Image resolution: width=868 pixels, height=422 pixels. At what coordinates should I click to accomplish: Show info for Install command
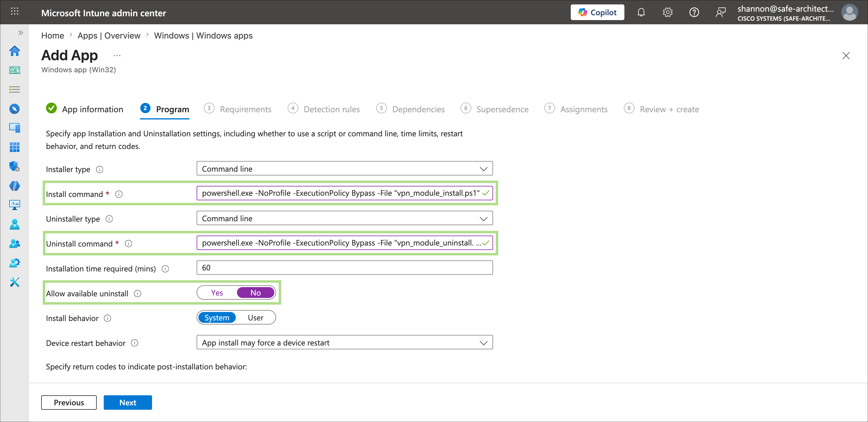(119, 194)
